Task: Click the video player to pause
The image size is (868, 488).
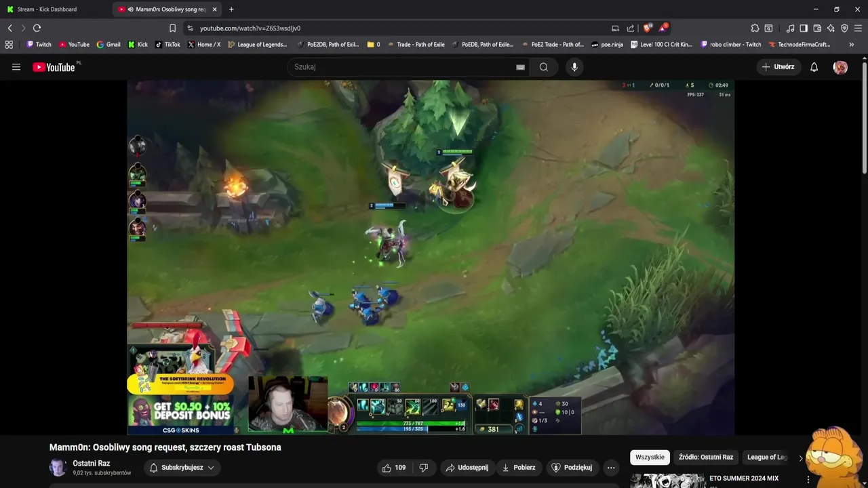Action: (x=431, y=258)
